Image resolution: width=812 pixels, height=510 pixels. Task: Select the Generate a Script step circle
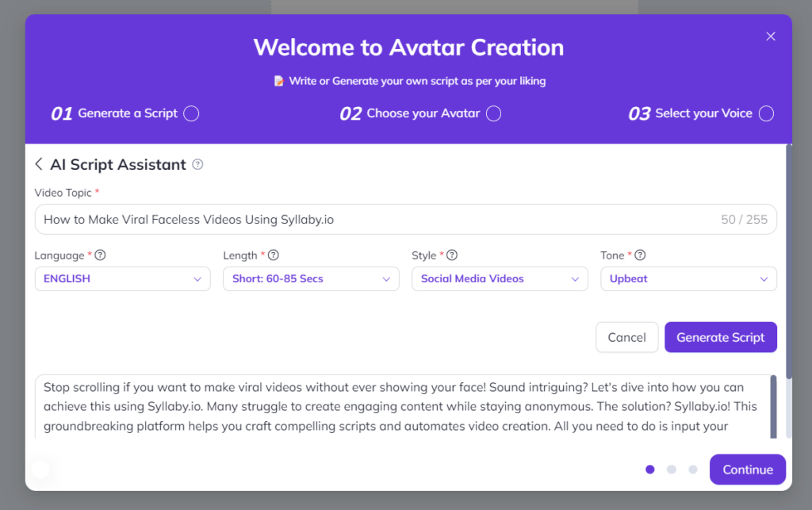pyautogui.click(x=191, y=113)
